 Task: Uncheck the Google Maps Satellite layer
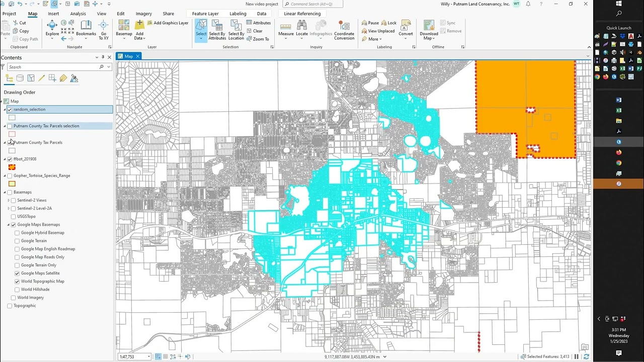click(17, 273)
